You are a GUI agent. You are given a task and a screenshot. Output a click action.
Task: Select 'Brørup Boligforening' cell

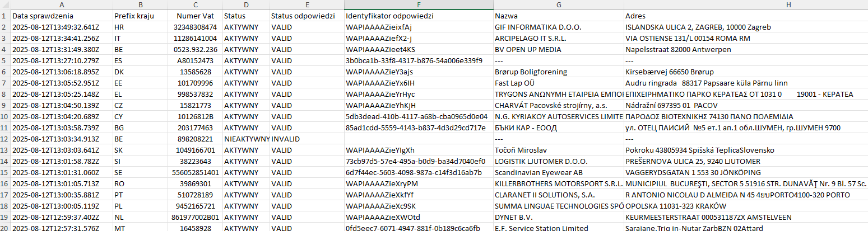(x=558, y=72)
